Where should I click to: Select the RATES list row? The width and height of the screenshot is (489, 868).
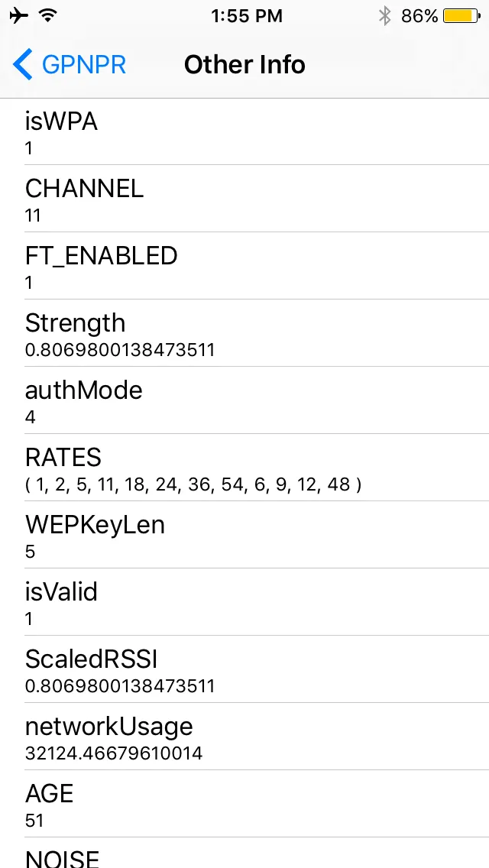244,468
